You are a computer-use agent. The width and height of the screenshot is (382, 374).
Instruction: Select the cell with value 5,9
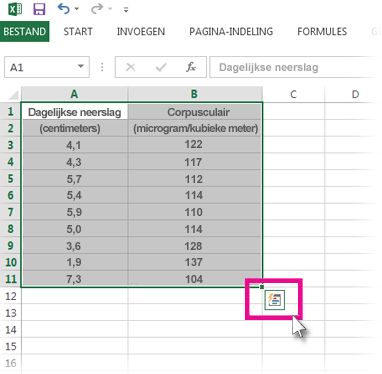[x=75, y=212]
